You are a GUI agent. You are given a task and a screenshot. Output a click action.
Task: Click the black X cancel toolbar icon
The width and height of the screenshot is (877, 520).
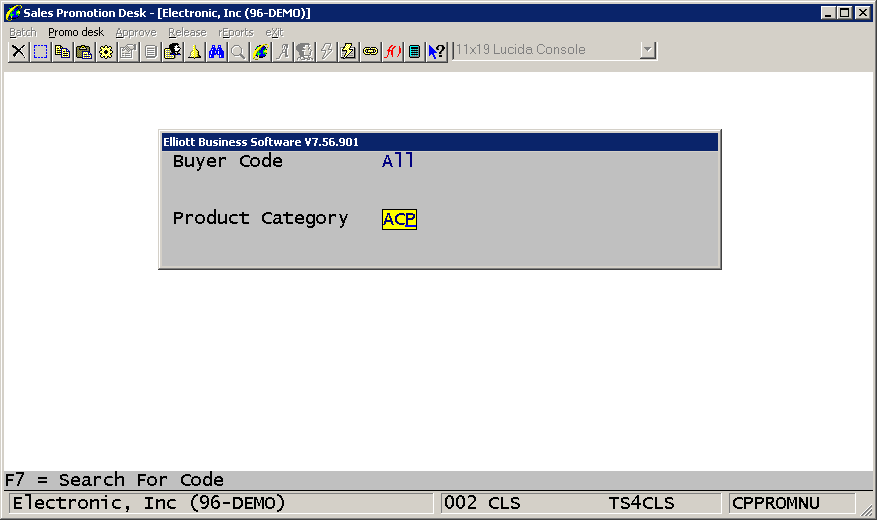tap(18, 51)
